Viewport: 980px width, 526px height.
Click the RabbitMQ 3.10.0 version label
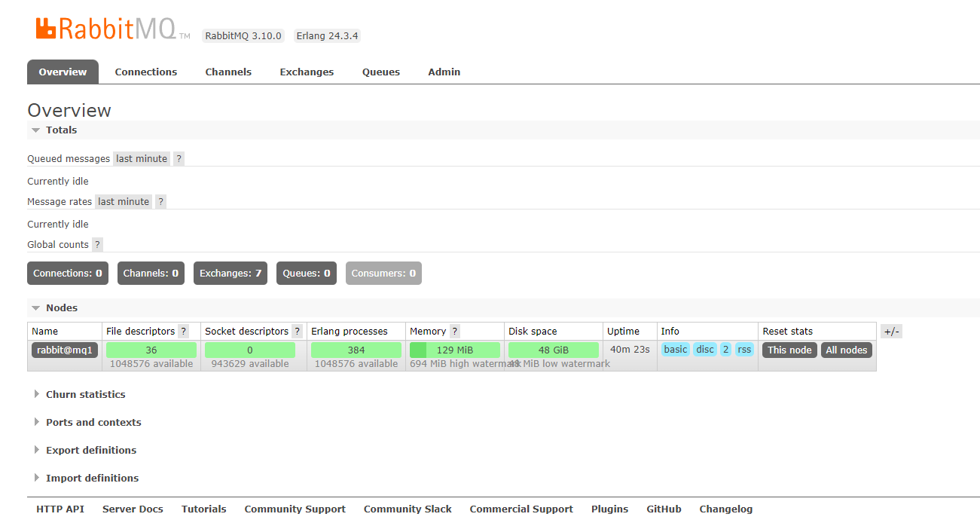(243, 36)
